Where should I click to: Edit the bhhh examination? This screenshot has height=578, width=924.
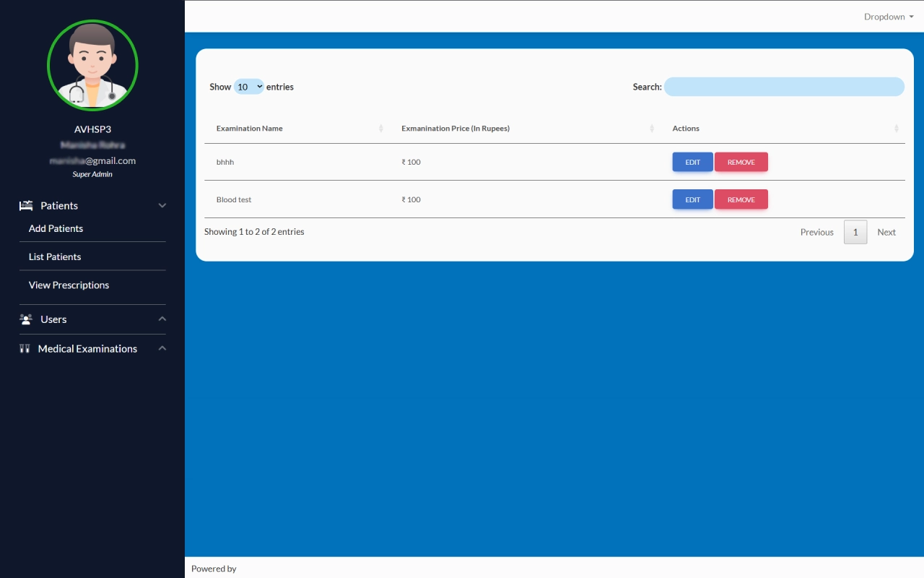[x=692, y=163]
